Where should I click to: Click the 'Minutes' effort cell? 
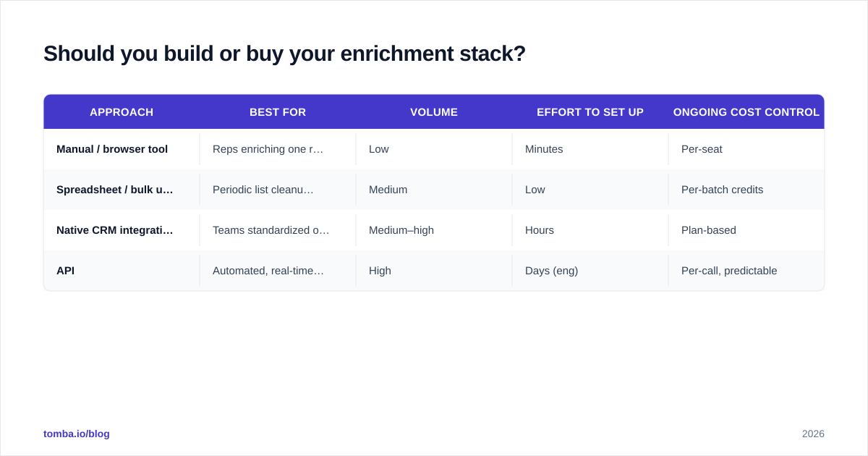[x=590, y=149]
